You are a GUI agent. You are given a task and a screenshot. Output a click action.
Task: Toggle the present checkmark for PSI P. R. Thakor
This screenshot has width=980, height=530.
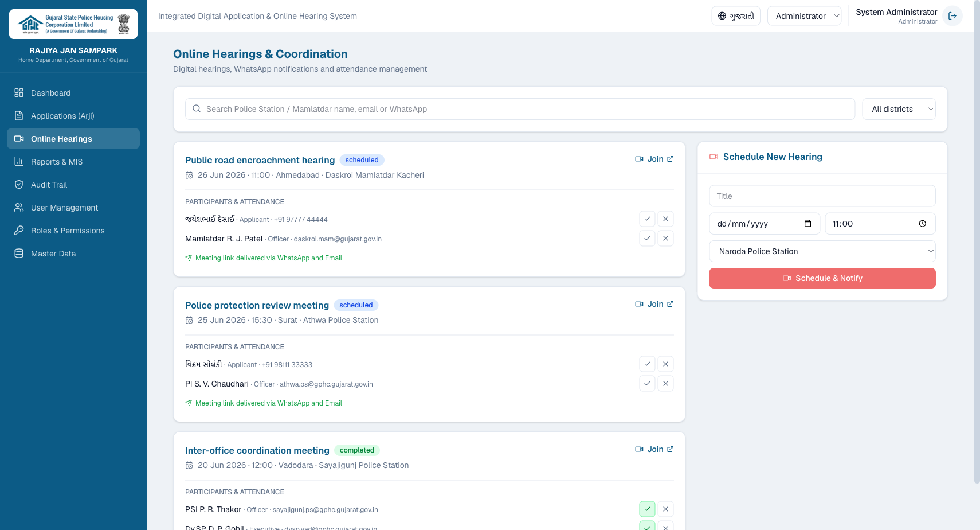647,509
